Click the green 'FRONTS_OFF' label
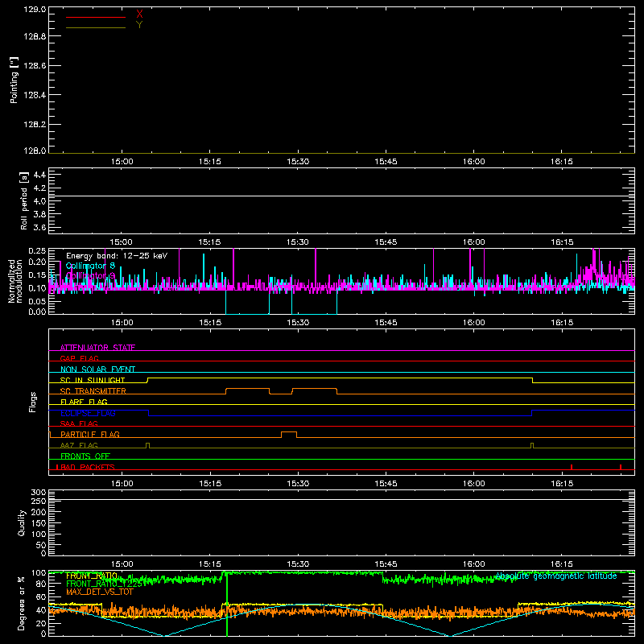Image resolution: width=644 pixels, height=644 pixels. click(x=85, y=456)
